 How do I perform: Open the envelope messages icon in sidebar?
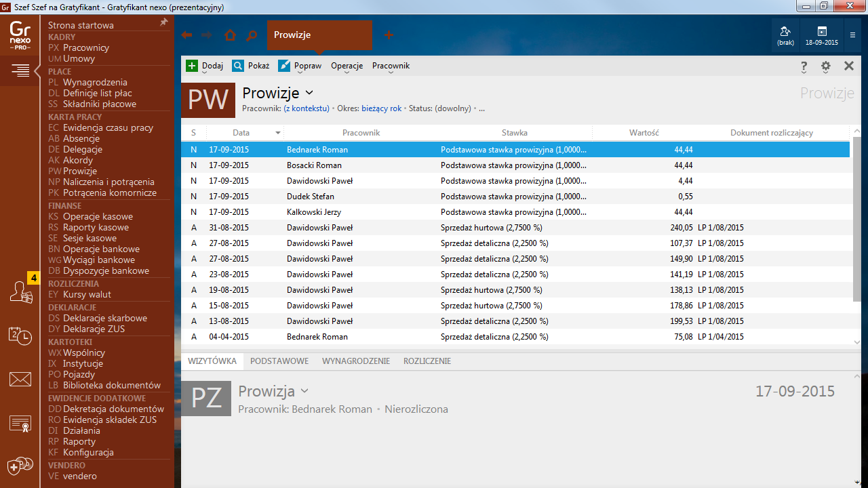(x=20, y=379)
